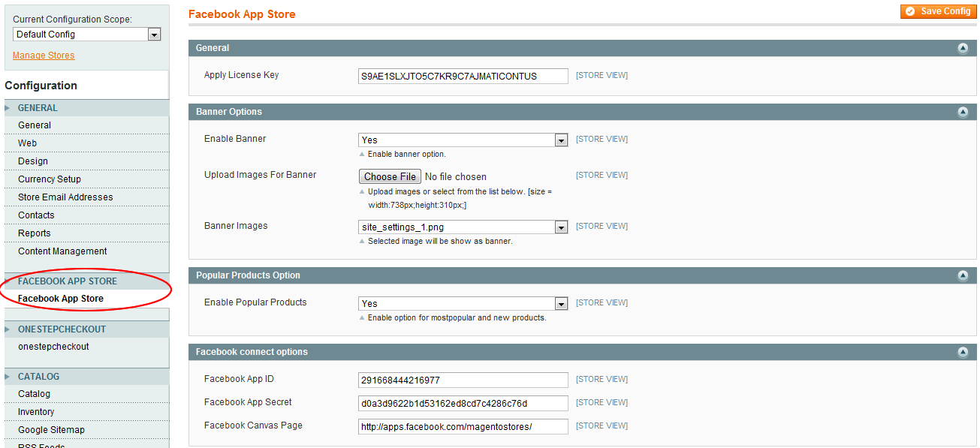Click the 'Current Configuration Scope:' label
This screenshot has height=448, width=980.
coord(72,20)
